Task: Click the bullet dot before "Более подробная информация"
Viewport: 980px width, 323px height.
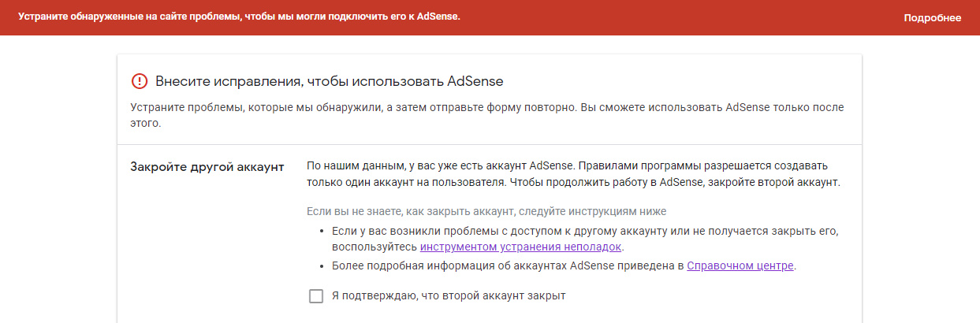Action: click(x=322, y=265)
